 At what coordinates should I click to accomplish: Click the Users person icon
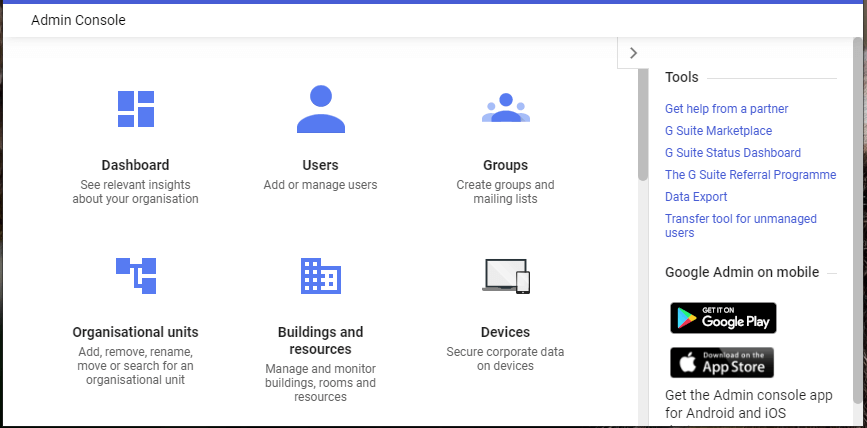pos(321,109)
